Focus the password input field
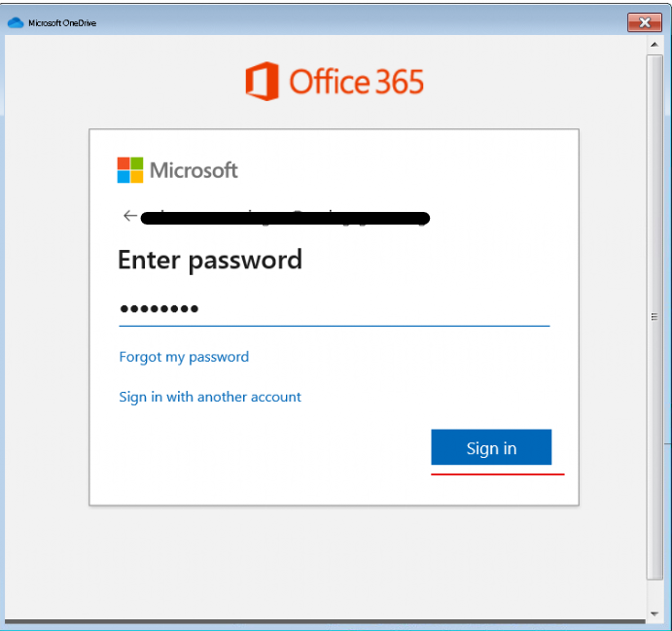This screenshot has width=672, height=631. click(x=335, y=309)
